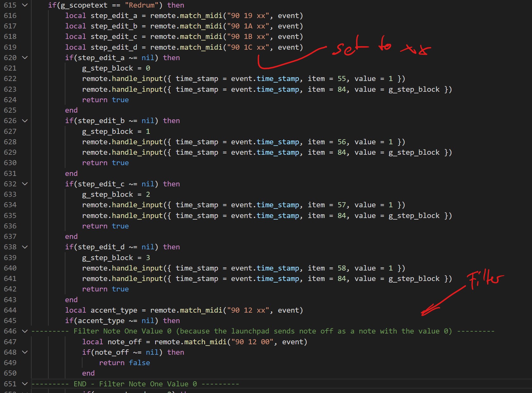Click the END - Filter Note comment line 651
The image size is (532, 393).
tap(135, 384)
